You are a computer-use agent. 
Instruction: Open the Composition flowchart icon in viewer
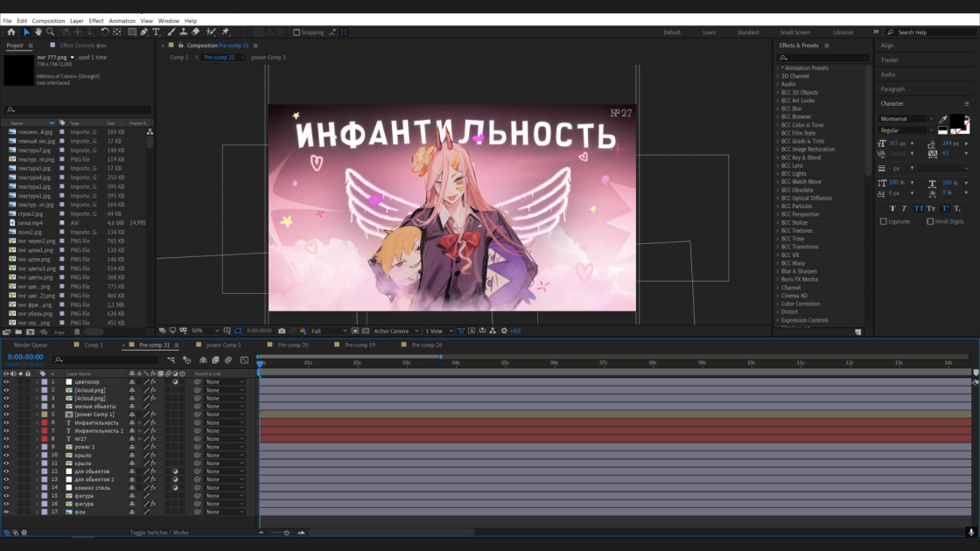click(x=493, y=331)
